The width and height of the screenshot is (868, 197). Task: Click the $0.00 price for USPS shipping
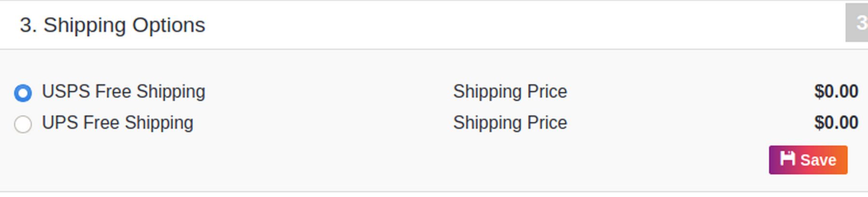pos(836,92)
